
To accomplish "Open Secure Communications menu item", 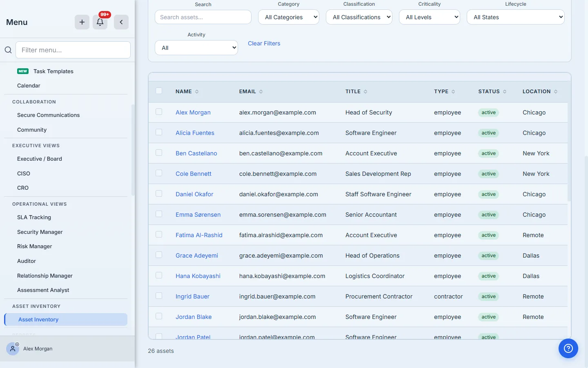I will click(x=48, y=115).
